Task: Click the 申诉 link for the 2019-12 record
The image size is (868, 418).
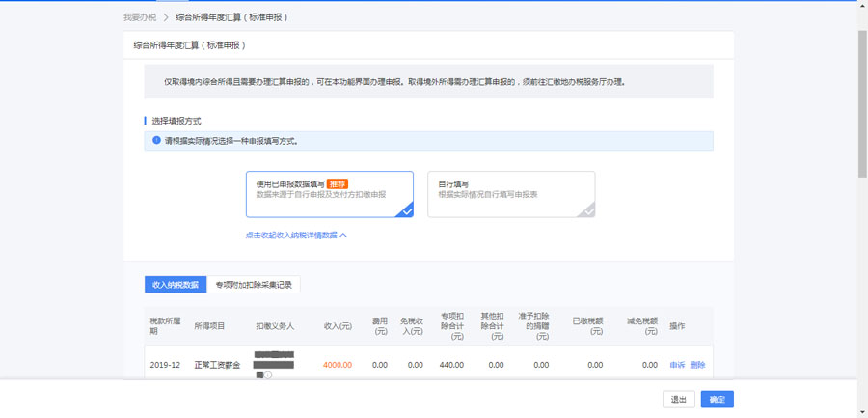Action: 677,365
